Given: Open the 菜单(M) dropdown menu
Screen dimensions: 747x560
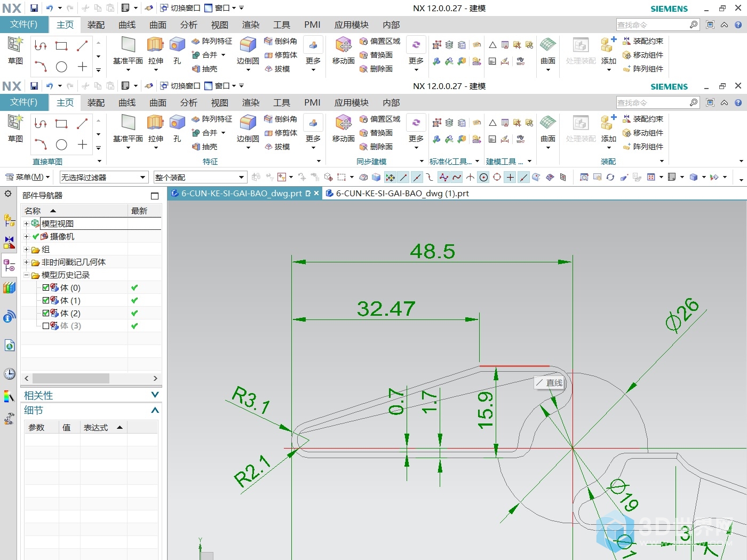Looking at the screenshot, I should pos(28,177).
